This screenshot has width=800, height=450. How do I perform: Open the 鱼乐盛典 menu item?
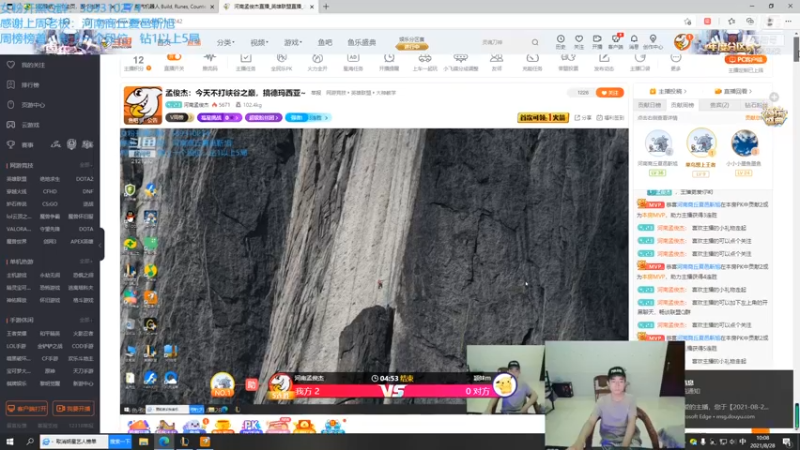[361, 42]
